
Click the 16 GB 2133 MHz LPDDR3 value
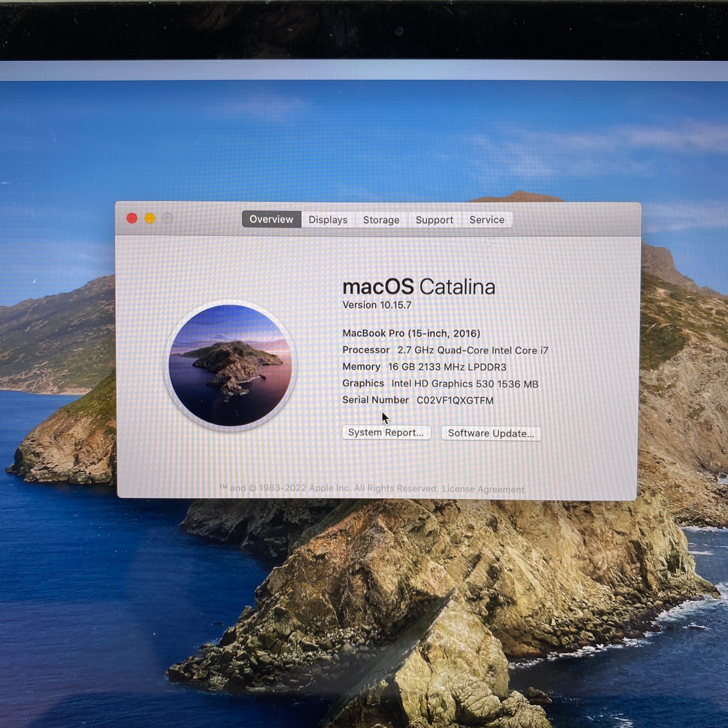click(447, 367)
